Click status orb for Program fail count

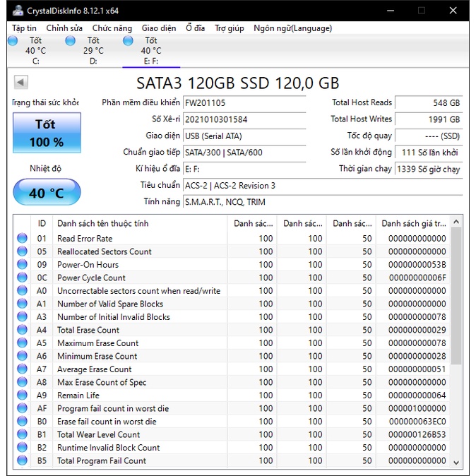point(22,407)
